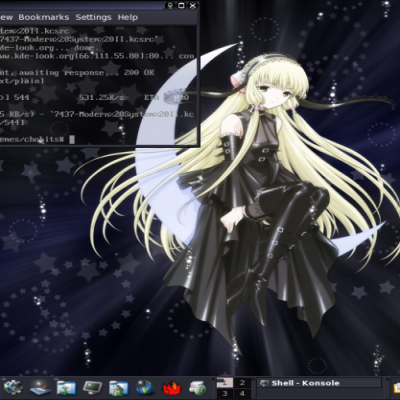Image resolution: width=400 pixels, height=400 pixels.
Task: Launch the terminal monitor icon in panel
Action: [x=93, y=388]
